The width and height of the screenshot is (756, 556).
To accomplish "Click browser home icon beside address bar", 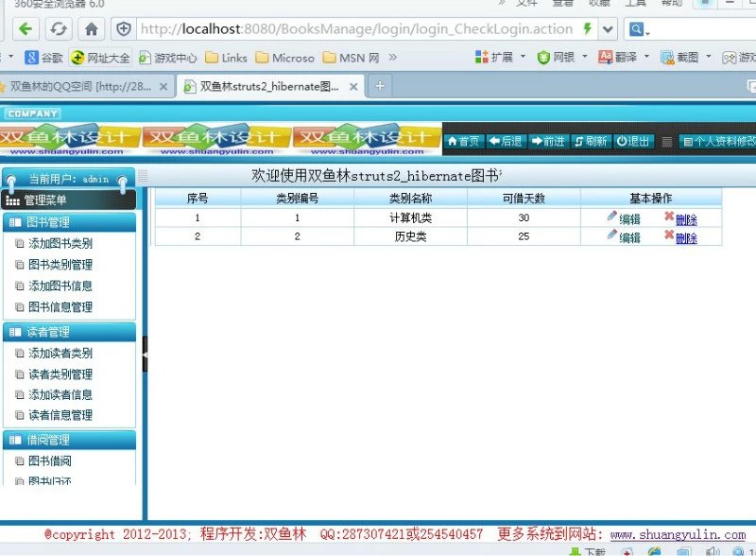I will coord(91,28).
